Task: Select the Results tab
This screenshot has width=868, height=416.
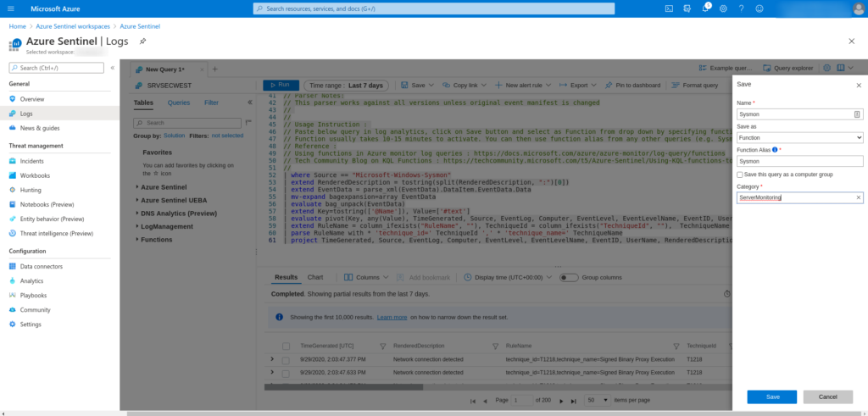Action: click(x=287, y=277)
